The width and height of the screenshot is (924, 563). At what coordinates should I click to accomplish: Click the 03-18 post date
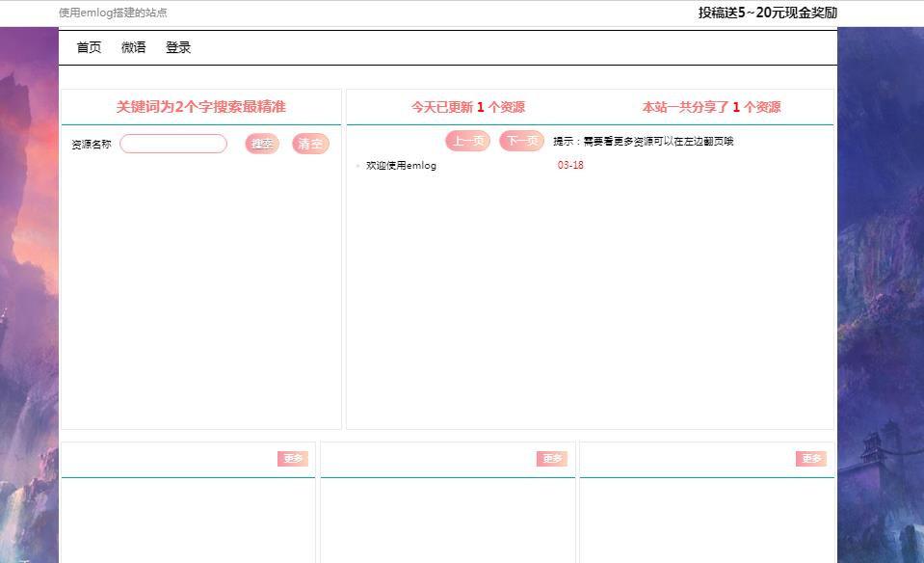tap(570, 166)
